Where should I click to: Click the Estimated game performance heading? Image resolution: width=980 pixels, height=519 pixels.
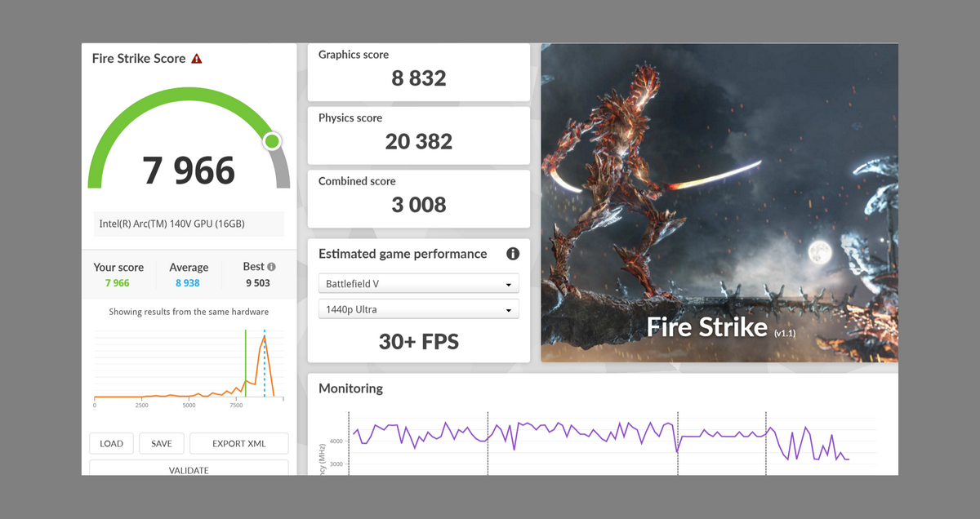point(403,254)
